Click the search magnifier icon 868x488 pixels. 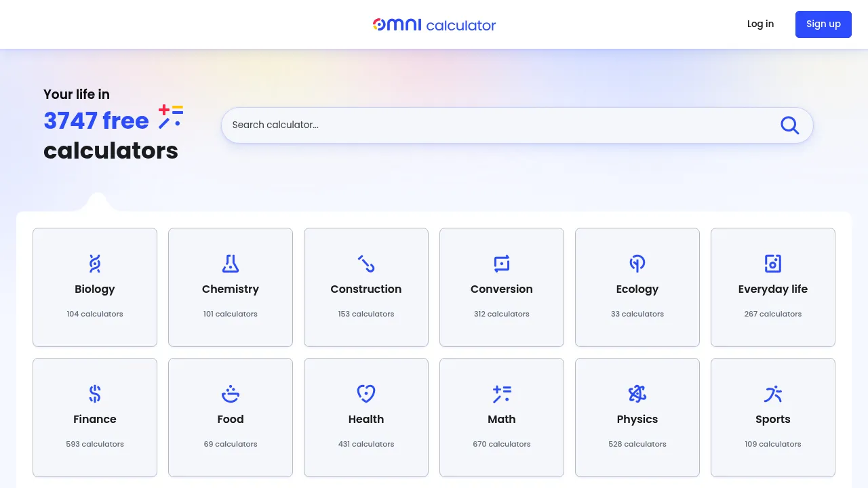[x=789, y=125]
